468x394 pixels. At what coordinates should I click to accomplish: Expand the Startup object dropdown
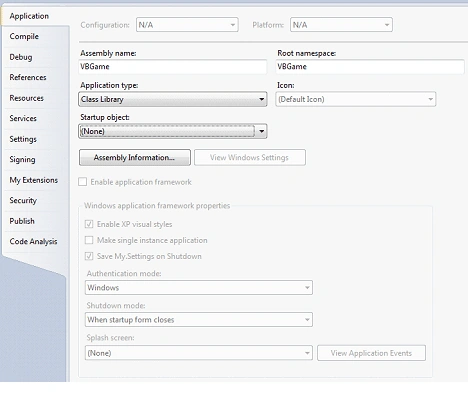(x=173, y=131)
